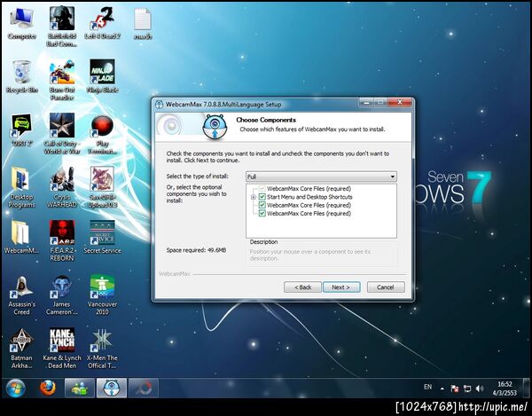
Task: Show hidden tray icons arrow
Action: pyautogui.click(x=442, y=389)
